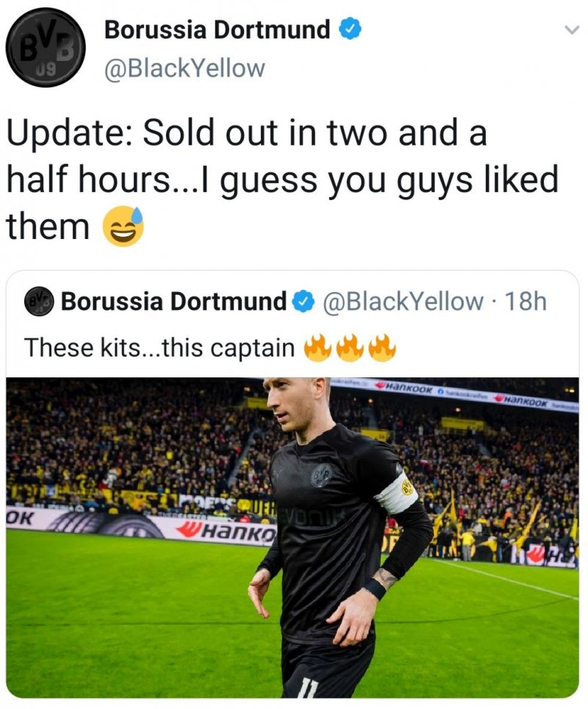588x709 pixels.
Task: Click the middle fire emoji
Action: [x=350, y=347]
